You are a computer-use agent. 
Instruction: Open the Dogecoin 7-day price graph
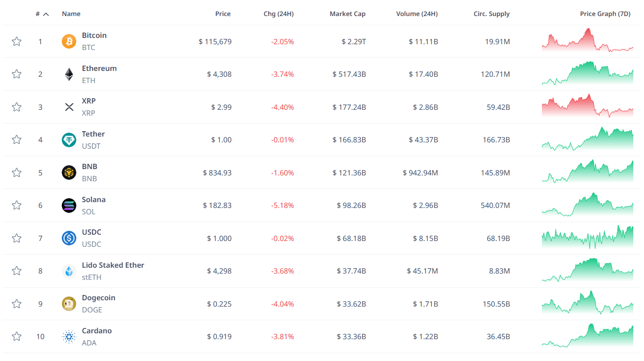(x=587, y=304)
